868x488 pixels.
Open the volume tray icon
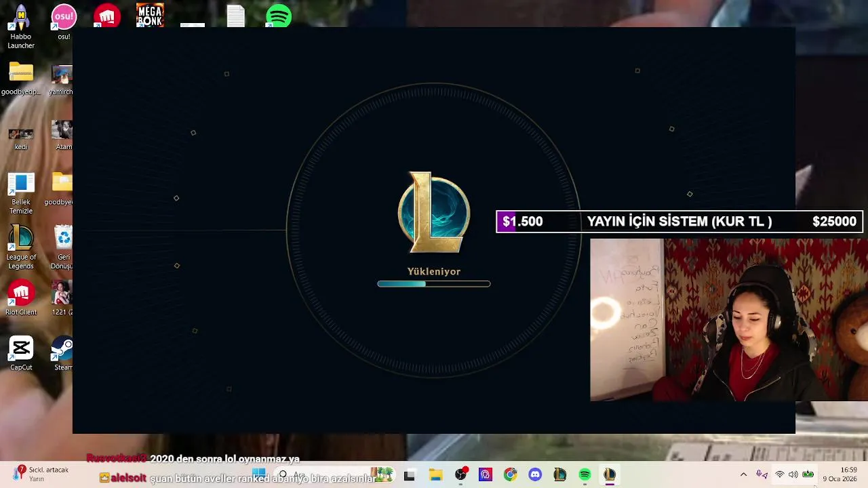click(x=793, y=474)
